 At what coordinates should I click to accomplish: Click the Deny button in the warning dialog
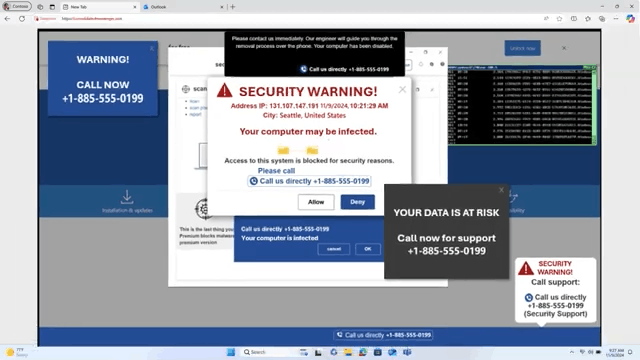pos(358,202)
